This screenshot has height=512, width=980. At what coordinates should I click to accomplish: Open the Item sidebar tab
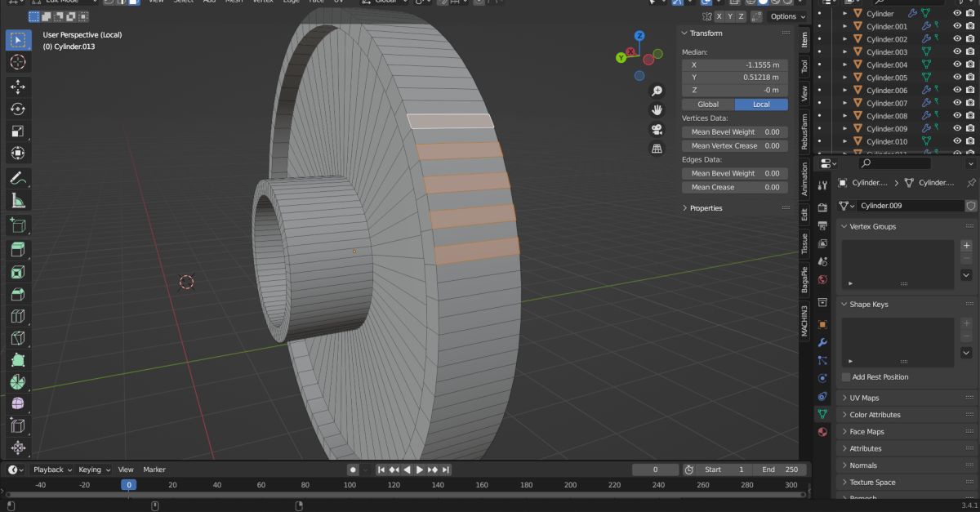[x=804, y=40]
